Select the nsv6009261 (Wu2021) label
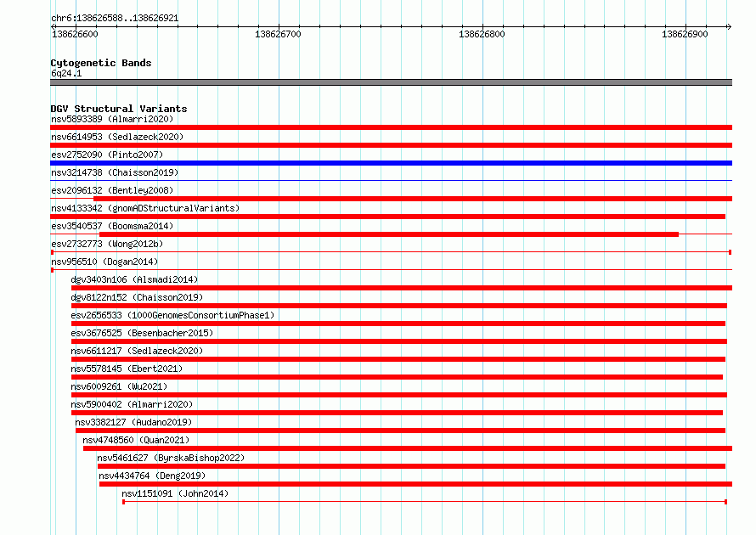The height and width of the screenshot is (535, 756). (119, 386)
